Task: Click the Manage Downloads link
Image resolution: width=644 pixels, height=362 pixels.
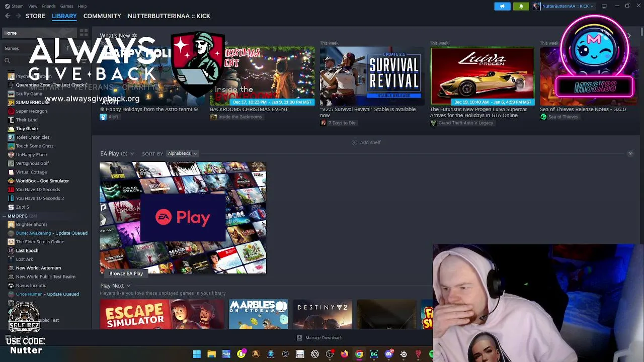Action: [324, 338]
